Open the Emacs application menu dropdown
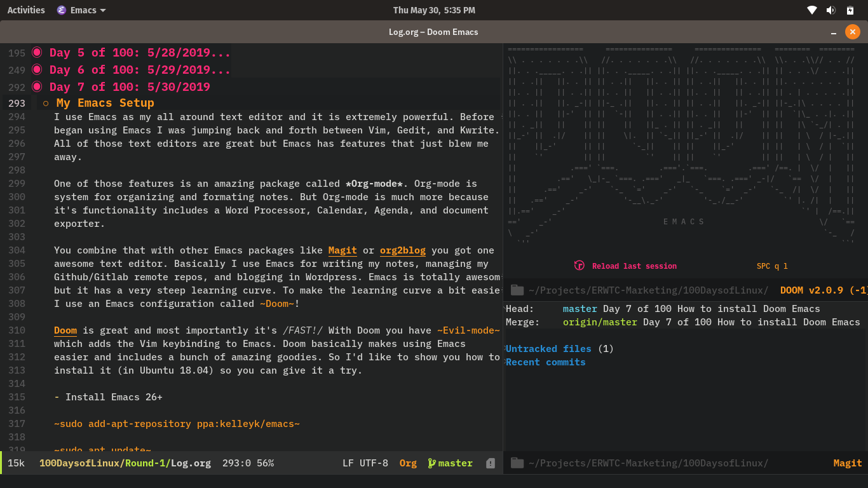 tap(81, 10)
